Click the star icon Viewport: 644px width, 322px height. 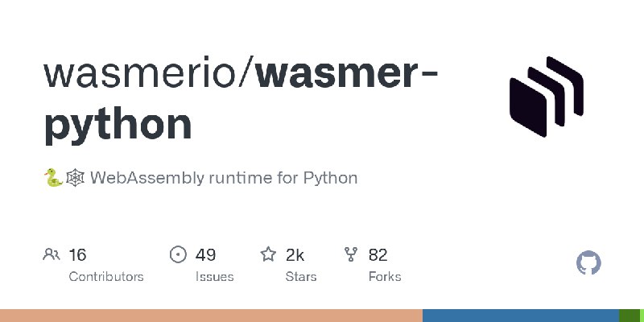pos(268,254)
